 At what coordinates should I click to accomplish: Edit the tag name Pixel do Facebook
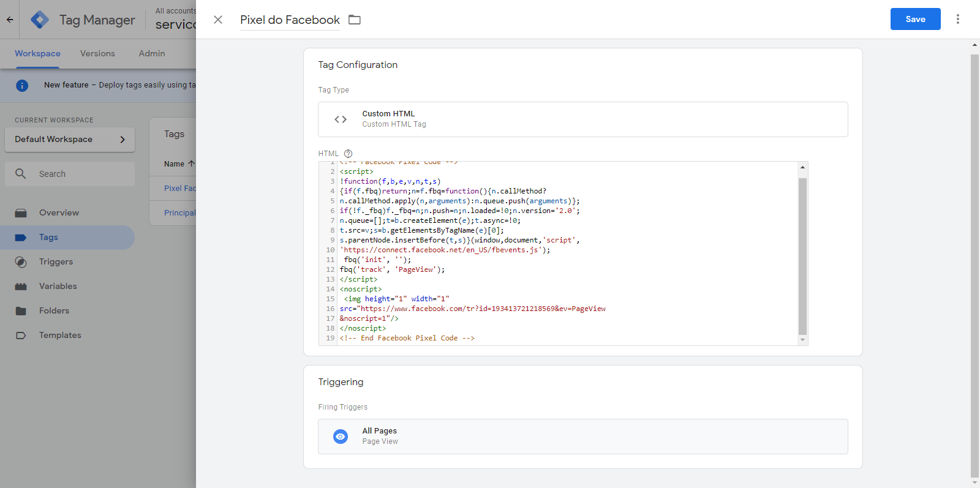coord(290,20)
